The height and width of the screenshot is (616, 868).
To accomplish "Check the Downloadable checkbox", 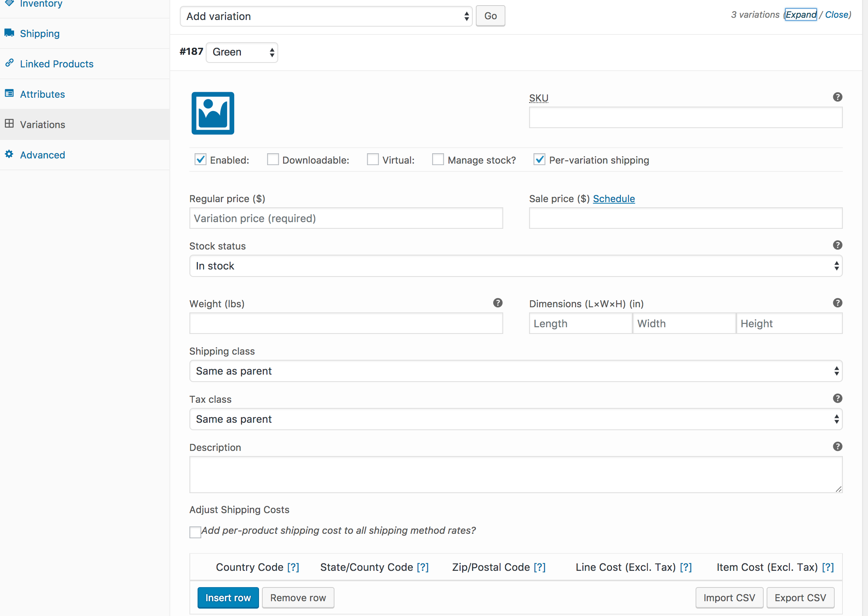I will click(273, 159).
